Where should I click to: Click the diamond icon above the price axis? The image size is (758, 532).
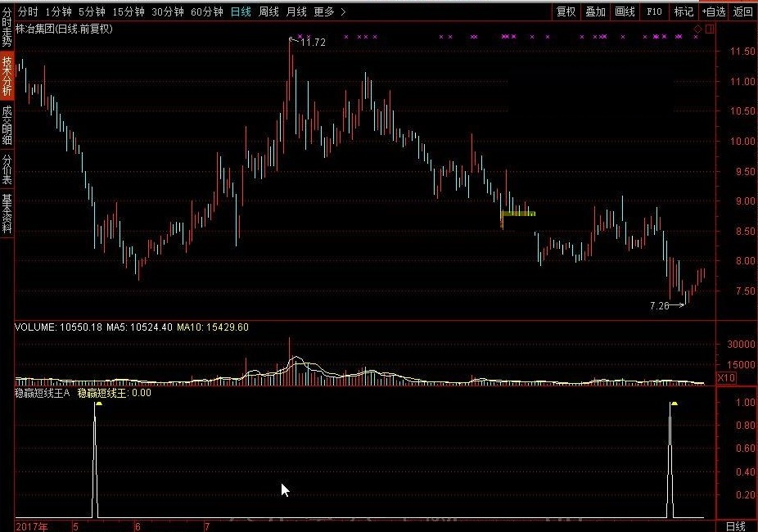coord(697,29)
